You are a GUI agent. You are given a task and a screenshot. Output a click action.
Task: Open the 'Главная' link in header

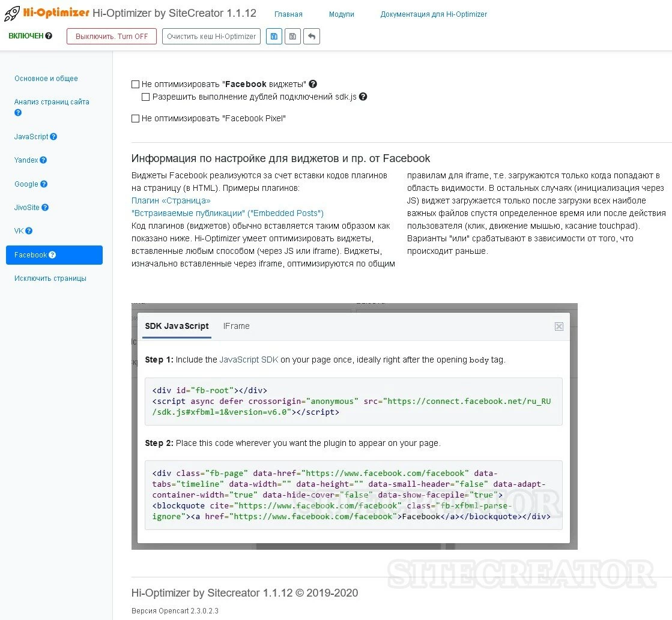(x=288, y=14)
